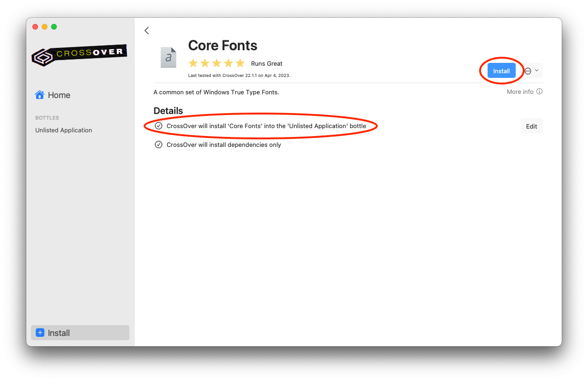Click the Edit button in Details

[x=531, y=126]
